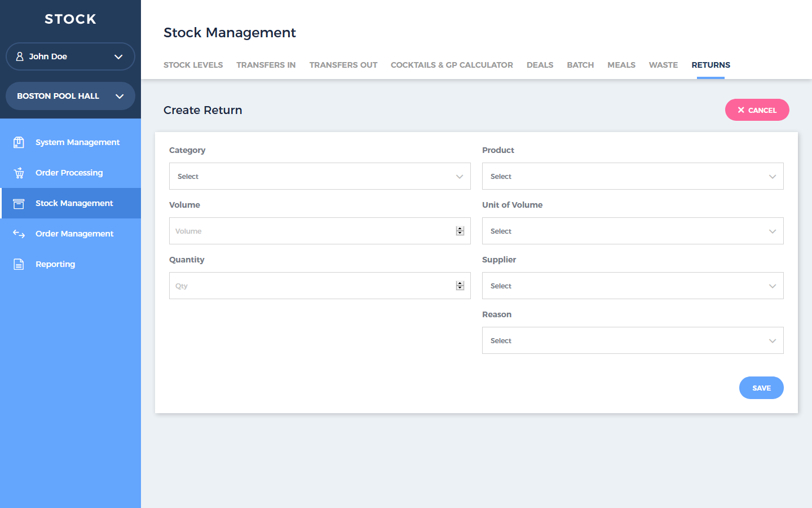Open the Category dropdown
This screenshot has width=812, height=508.
click(x=320, y=176)
